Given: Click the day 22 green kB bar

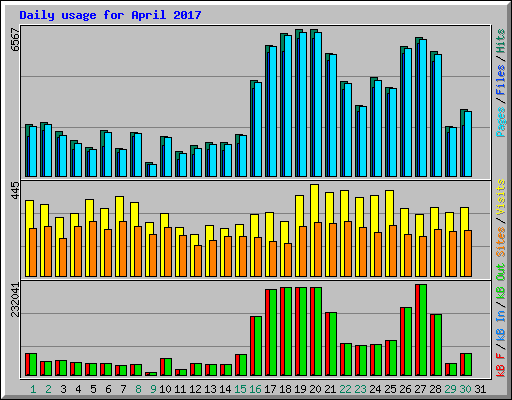Looking at the screenshot, I should (348, 360).
